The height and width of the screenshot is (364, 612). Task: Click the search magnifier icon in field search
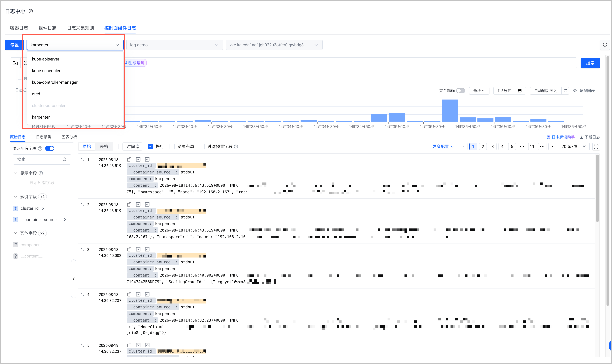65,159
